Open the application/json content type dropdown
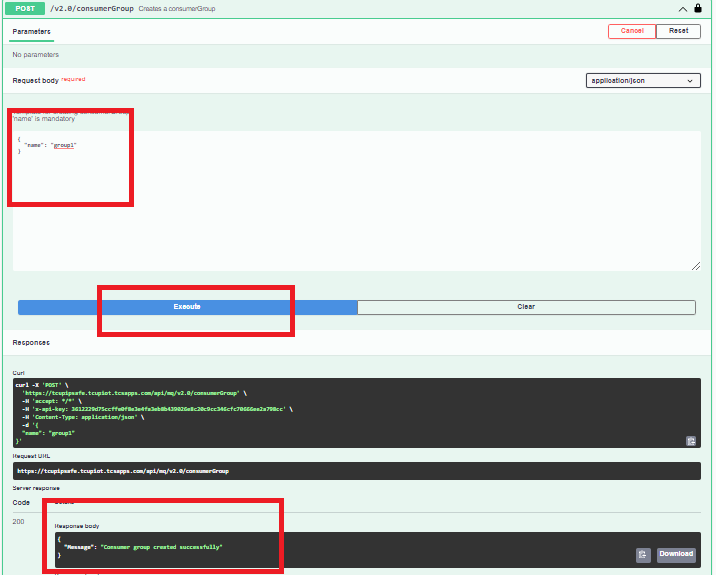 pyautogui.click(x=643, y=80)
